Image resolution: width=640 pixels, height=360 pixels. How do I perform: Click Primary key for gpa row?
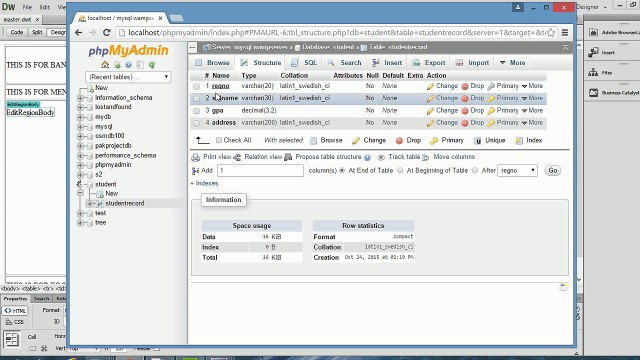[503, 111]
